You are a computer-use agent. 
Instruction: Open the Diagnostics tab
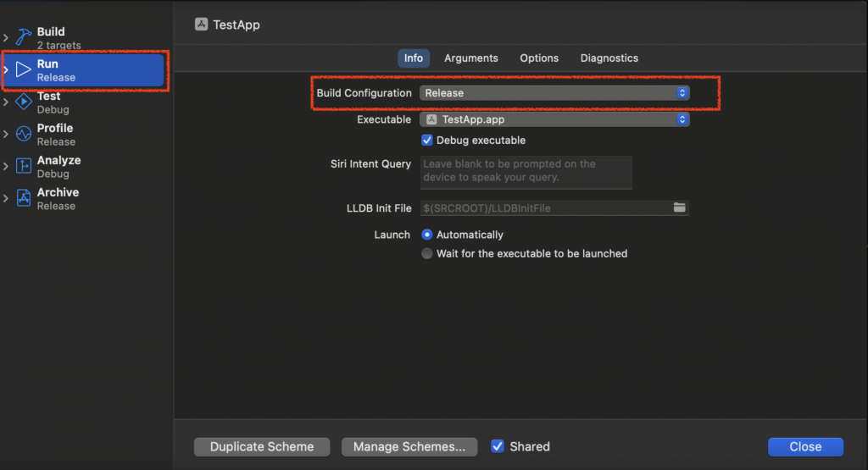pos(609,58)
